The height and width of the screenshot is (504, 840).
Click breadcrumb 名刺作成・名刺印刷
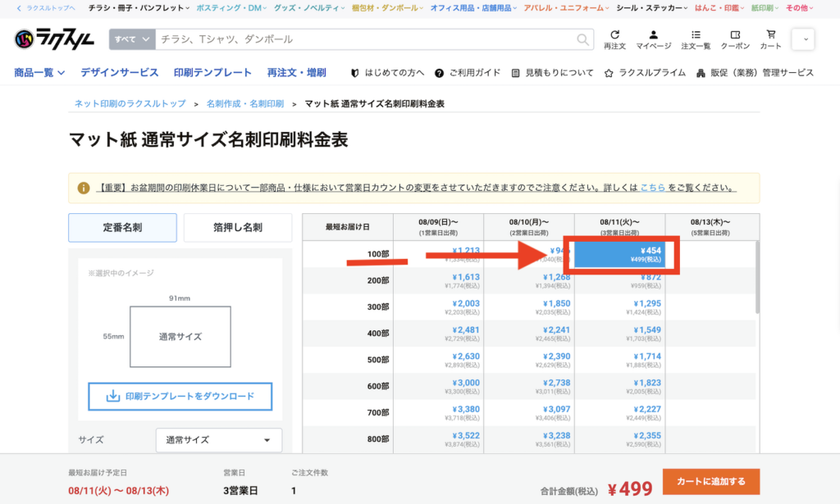pos(244,104)
